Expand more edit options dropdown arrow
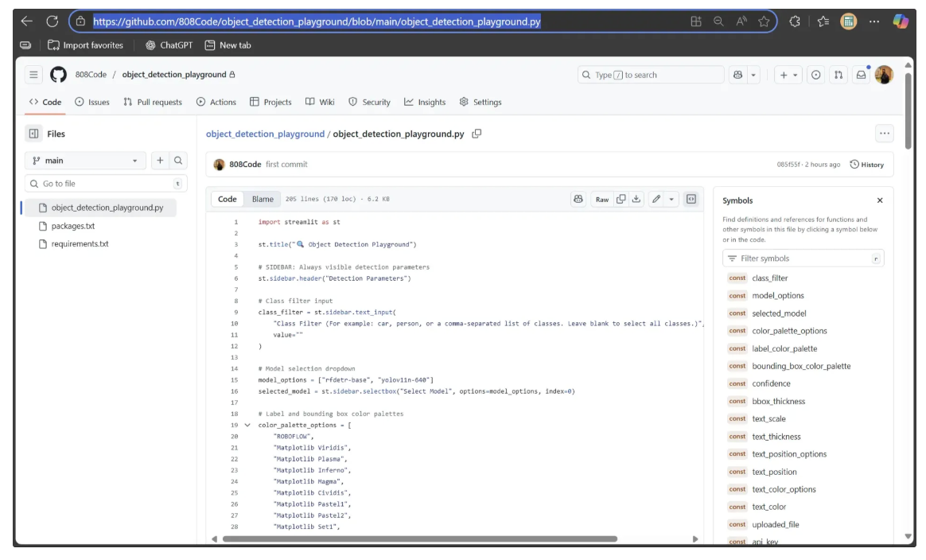The width and height of the screenshot is (926, 560). click(671, 200)
